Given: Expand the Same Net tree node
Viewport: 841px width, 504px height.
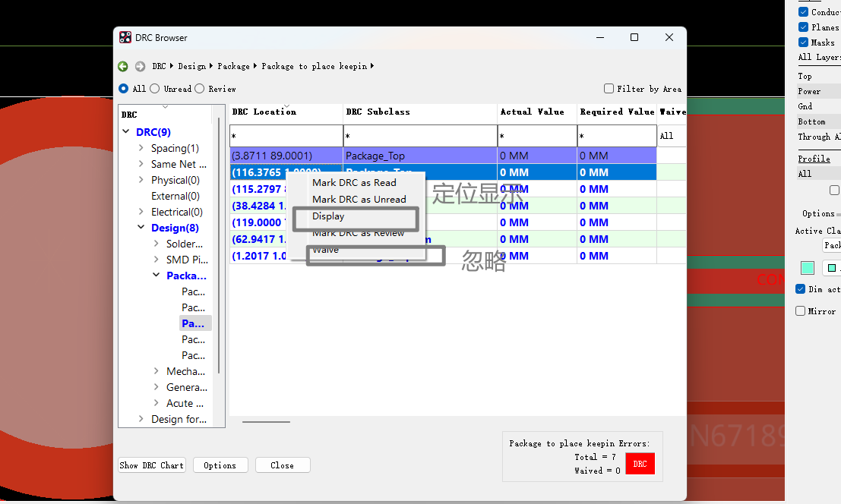Looking at the screenshot, I should point(141,164).
